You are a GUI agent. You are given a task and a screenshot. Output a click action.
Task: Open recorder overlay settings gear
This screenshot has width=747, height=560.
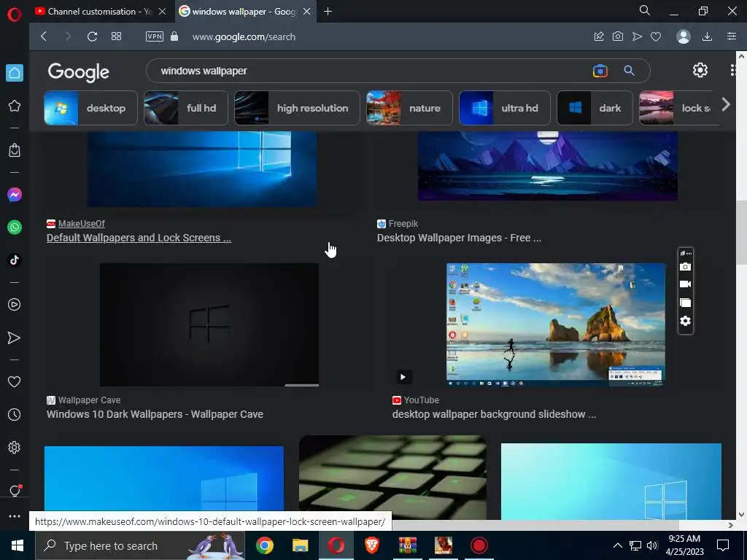(x=685, y=321)
